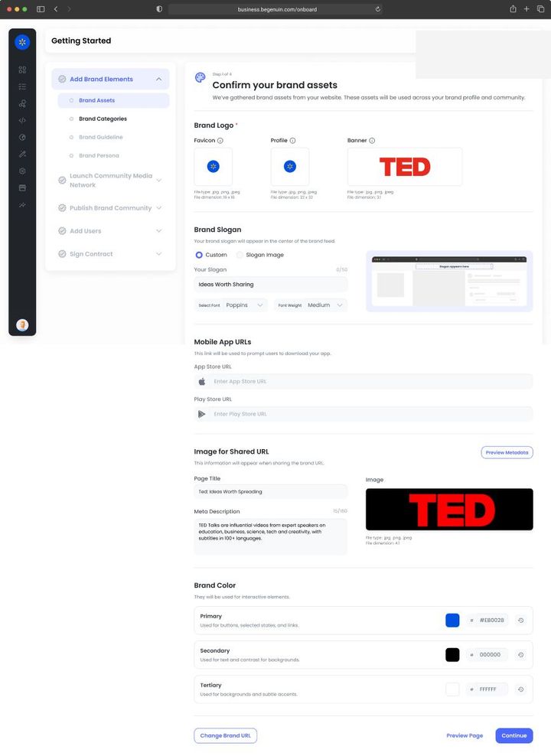Image resolution: width=551 pixels, height=756 pixels.
Task: Click the black Secondary color swatch
Action: (452, 655)
